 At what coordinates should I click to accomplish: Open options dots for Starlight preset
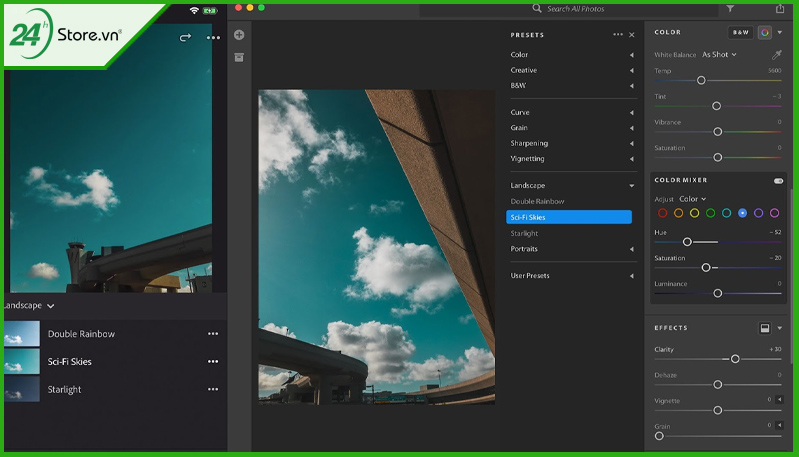[x=213, y=389]
